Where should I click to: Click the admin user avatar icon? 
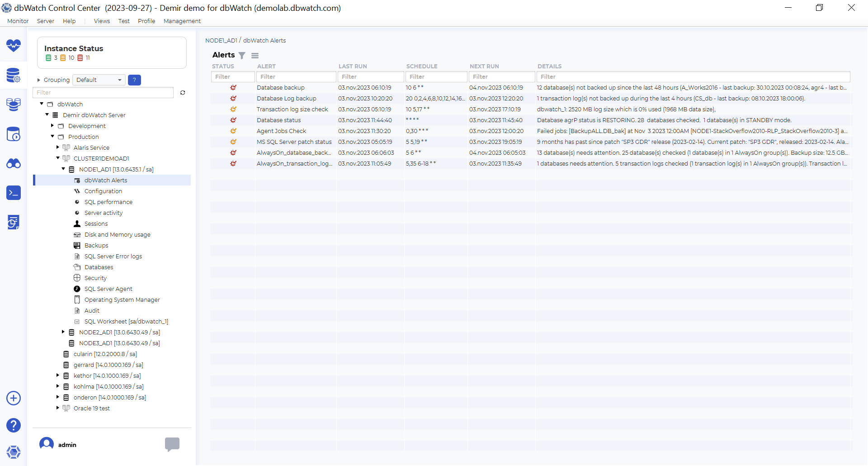(x=47, y=444)
